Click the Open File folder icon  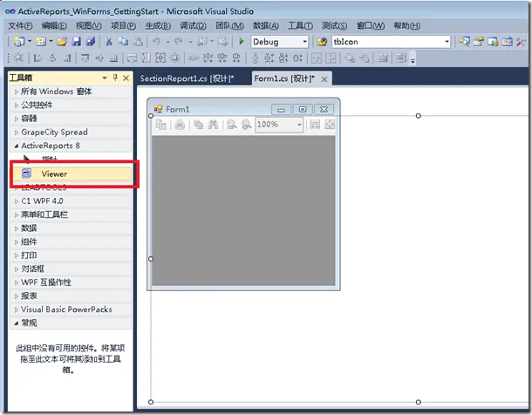(x=64, y=42)
